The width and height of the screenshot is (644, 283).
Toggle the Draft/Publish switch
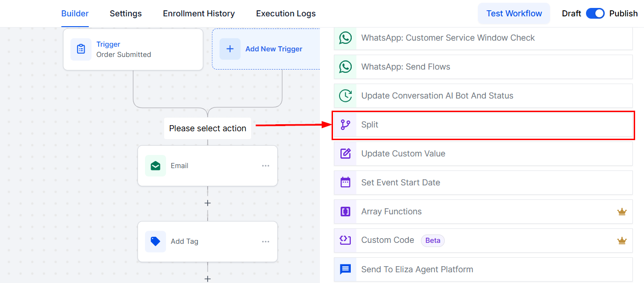tap(595, 14)
